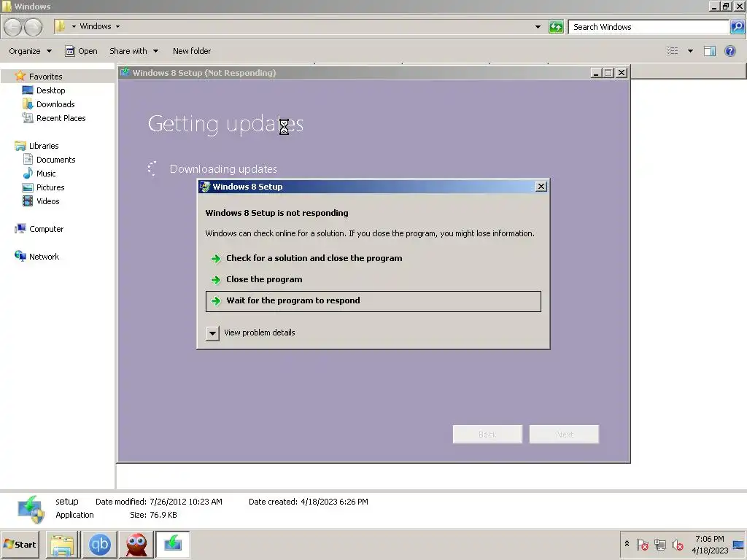Open the Explorer help icon
Viewport: 747px width, 560px height.
[x=729, y=51]
